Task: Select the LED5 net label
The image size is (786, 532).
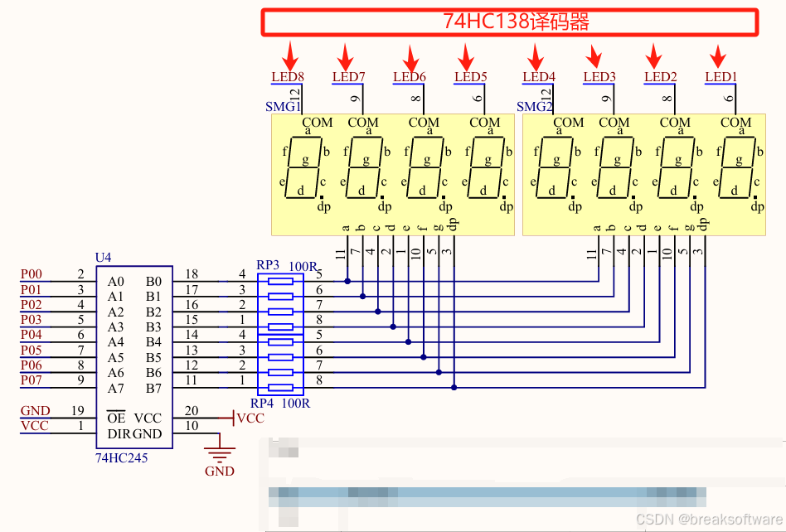Action: 470,76
